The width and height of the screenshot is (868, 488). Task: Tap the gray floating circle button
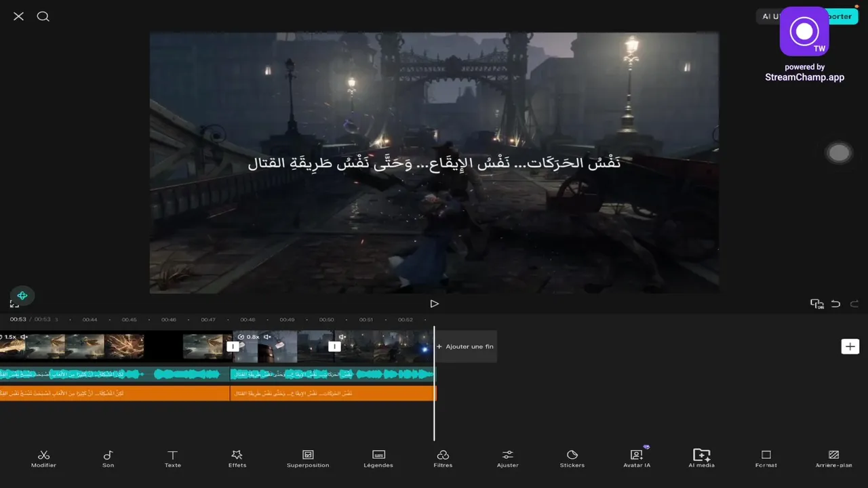[x=839, y=153]
